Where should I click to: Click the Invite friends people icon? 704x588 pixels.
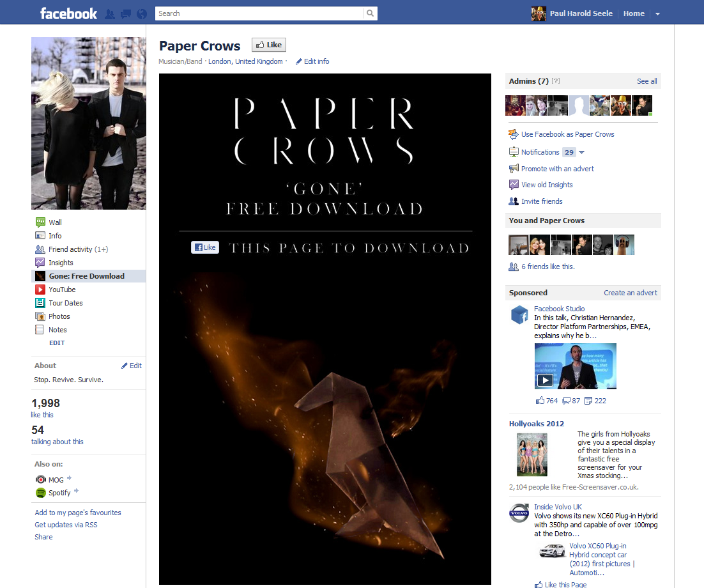click(513, 201)
